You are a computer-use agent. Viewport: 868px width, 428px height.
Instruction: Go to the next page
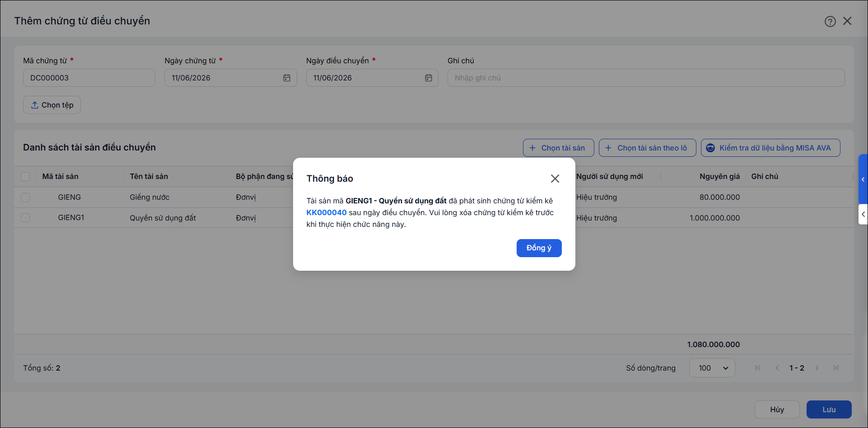coord(817,368)
